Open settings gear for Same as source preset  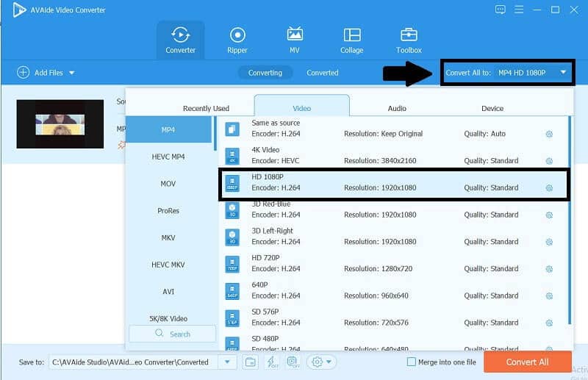point(549,134)
